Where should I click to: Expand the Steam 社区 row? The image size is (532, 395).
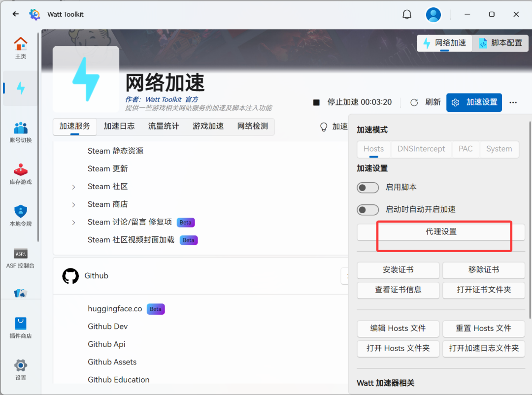click(73, 187)
